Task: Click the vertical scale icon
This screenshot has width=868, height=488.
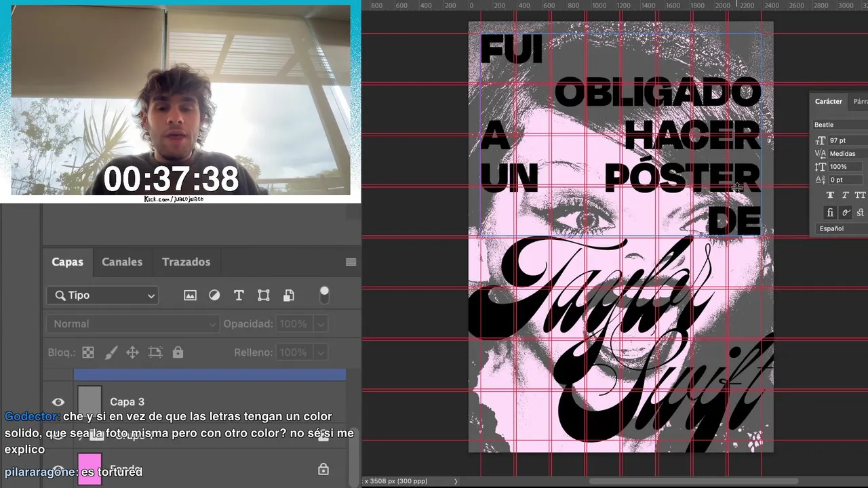Action: pos(820,167)
